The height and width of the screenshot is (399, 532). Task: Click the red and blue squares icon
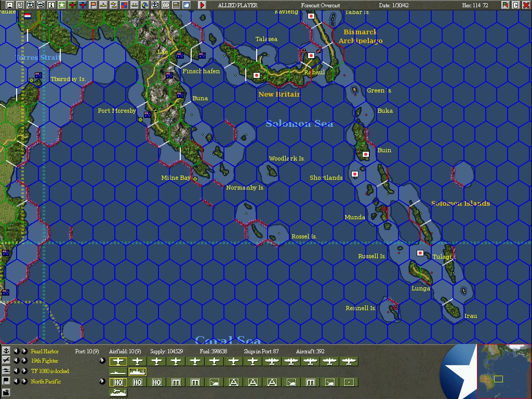124,5
